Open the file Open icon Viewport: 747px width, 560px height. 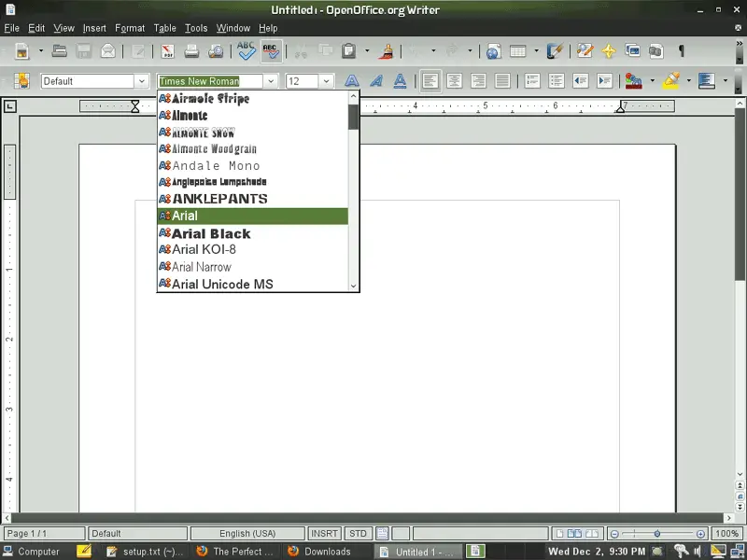[59, 51]
